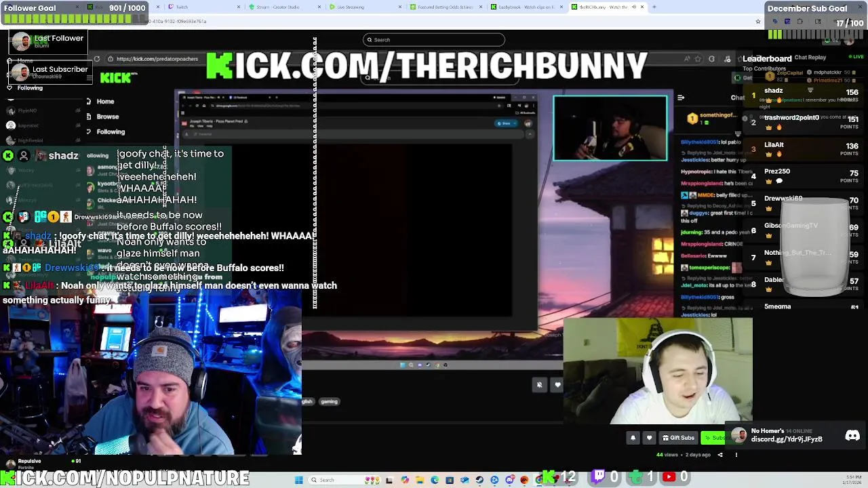This screenshot has width=868, height=488.
Task: Click the heart follow icon near Gift Subs
Action: point(649,438)
